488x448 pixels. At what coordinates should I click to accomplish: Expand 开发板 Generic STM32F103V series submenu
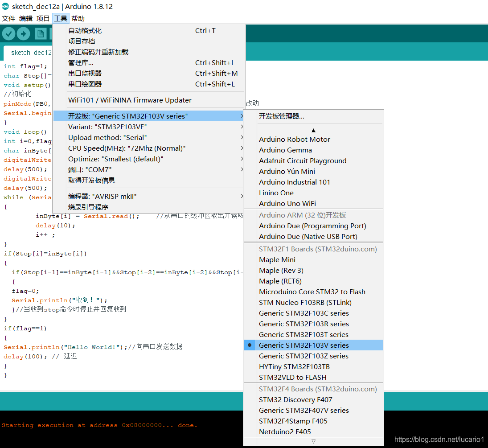coord(149,116)
